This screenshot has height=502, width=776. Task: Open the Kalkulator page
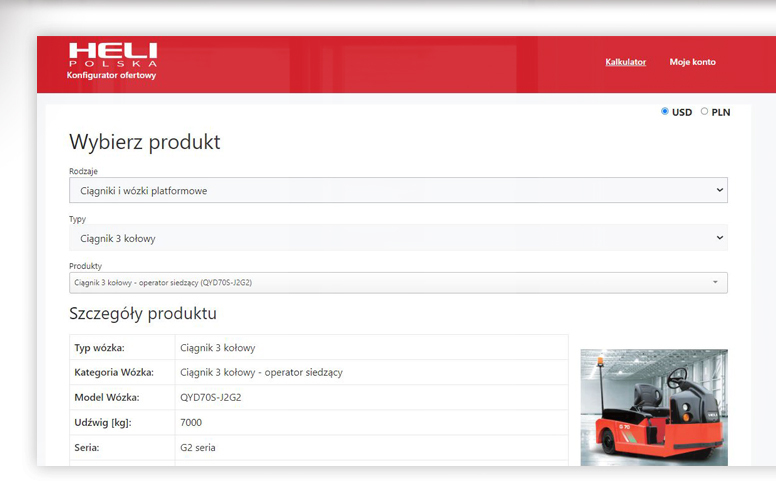(625, 62)
